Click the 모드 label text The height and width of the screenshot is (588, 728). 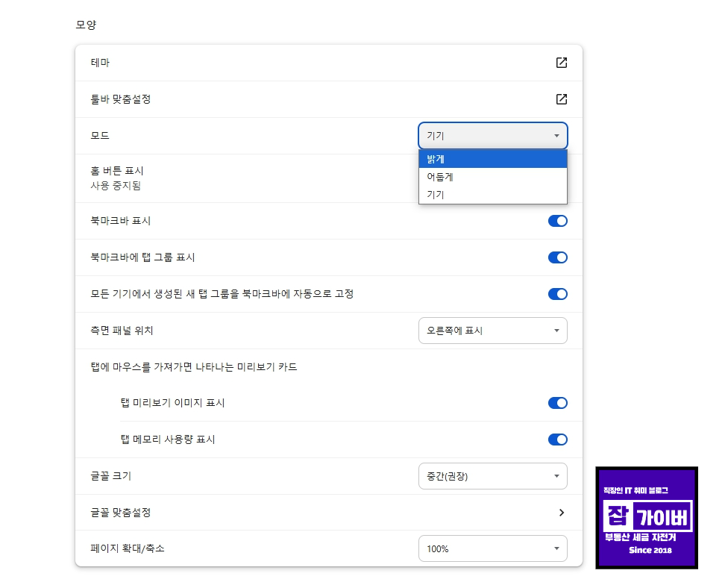pyautogui.click(x=100, y=136)
